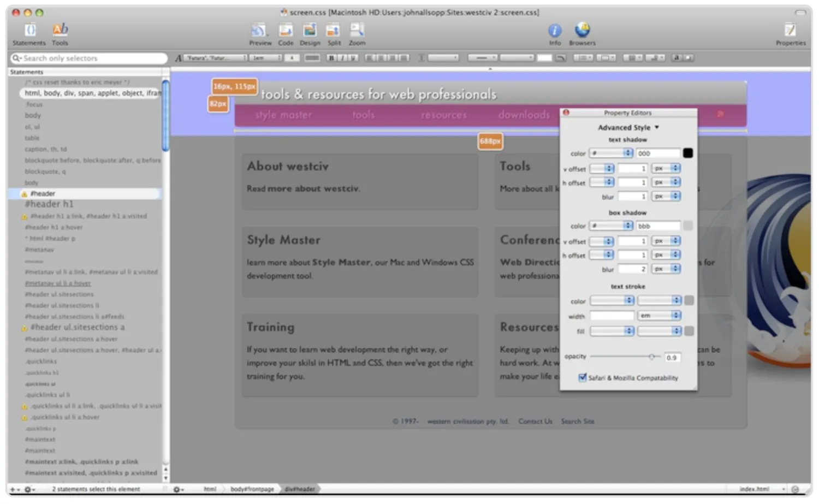Open the font family dropdown in the formatting bar
Viewport: 819px width, 504px height.
pyautogui.click(x=216, y=58)
